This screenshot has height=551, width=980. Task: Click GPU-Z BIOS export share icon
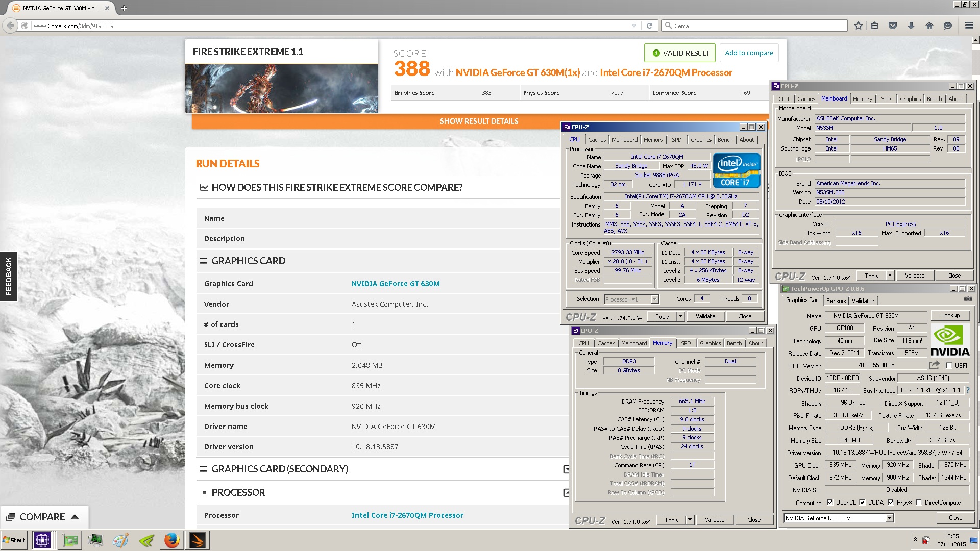pyautogui.click(x=934, y=365)
